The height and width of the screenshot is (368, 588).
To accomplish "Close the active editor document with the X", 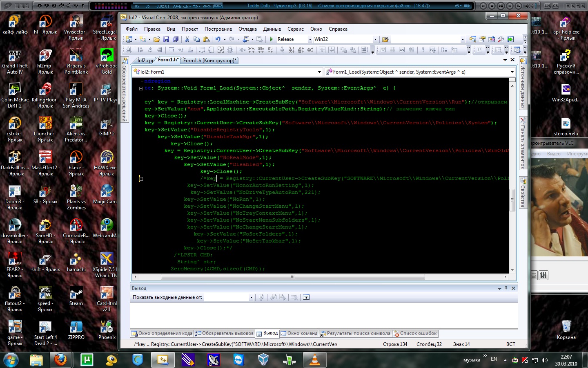I will coord(513,60).
